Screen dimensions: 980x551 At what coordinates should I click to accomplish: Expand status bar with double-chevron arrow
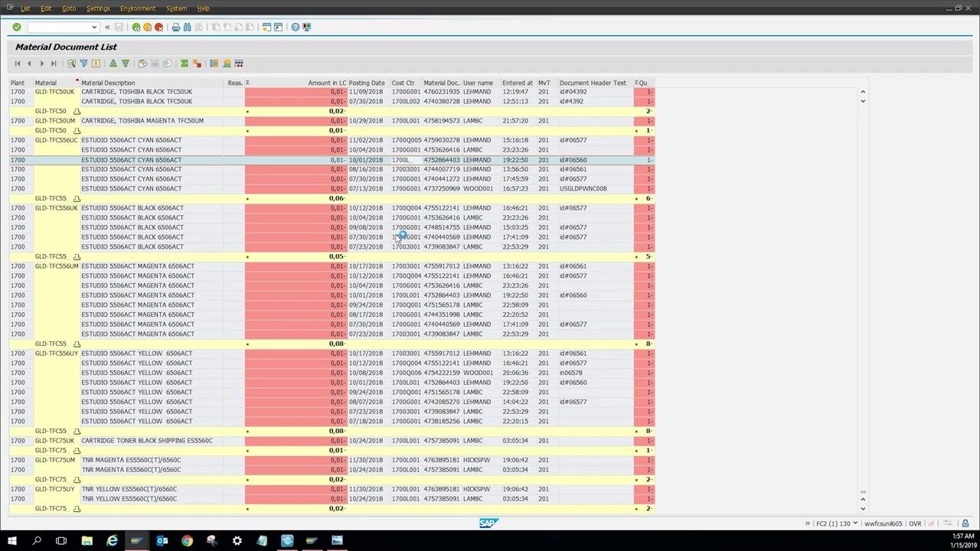click(x=807, y=523)
